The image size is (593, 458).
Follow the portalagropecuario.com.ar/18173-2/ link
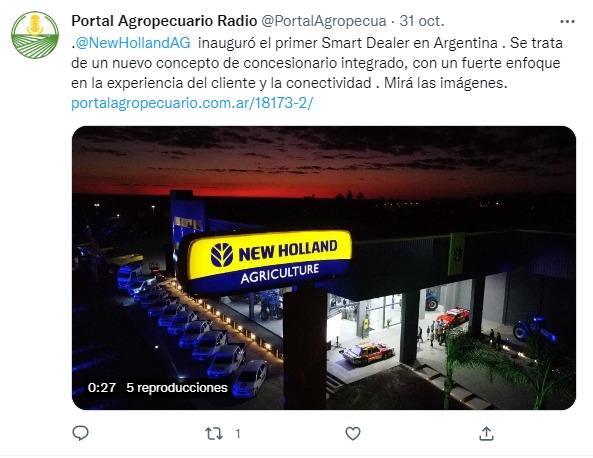pos(192,103)
